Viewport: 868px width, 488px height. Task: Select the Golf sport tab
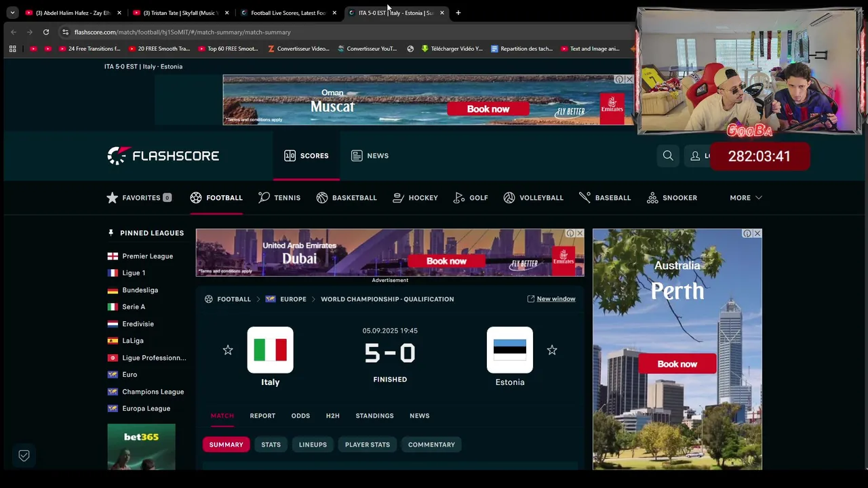(471, 198)
